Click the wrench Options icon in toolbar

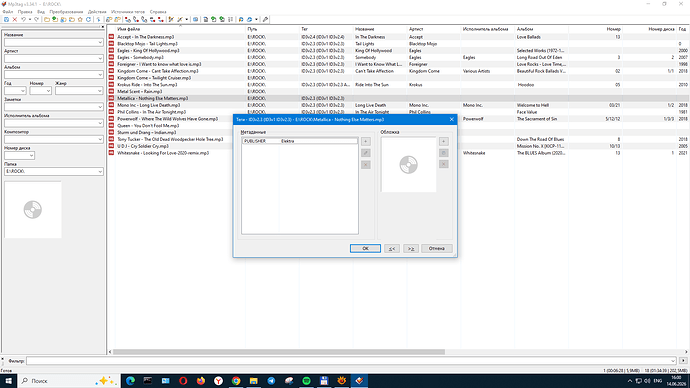(265, 19)
